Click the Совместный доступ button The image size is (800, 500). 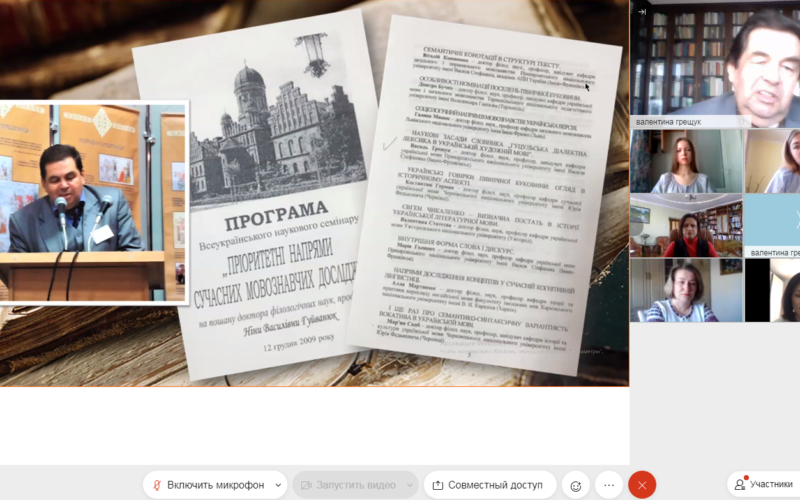pyautogui.click(x=489, y=485)
